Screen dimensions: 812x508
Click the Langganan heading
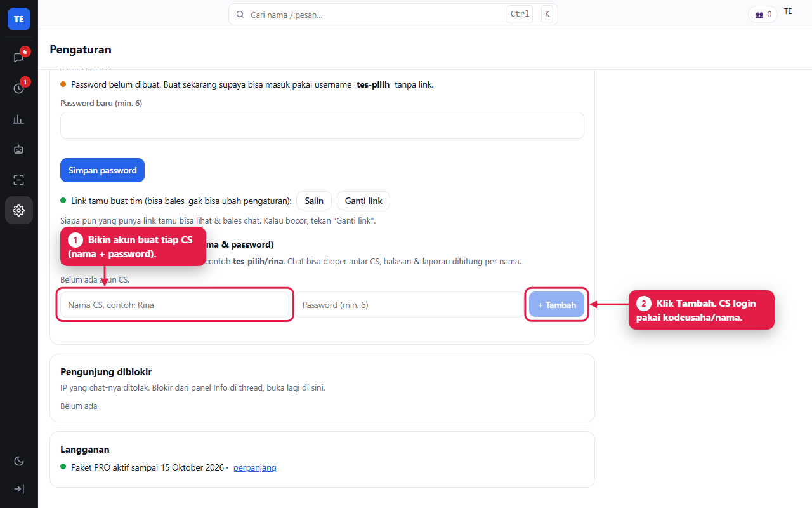point(85,450)
